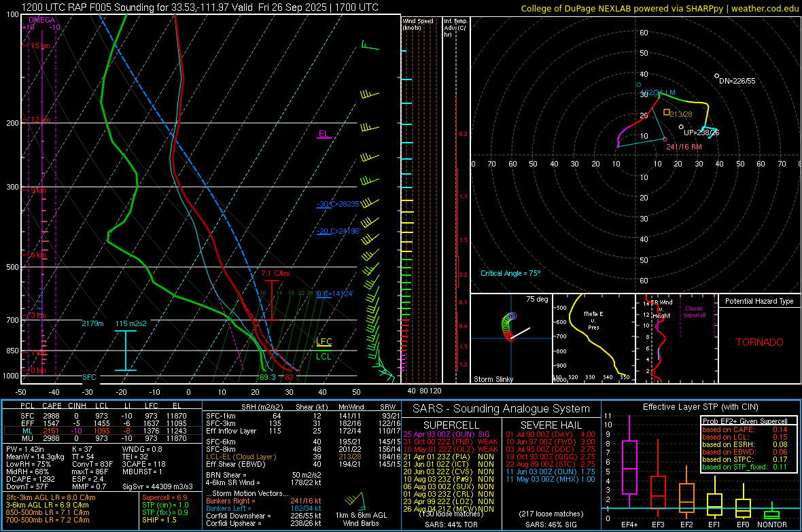
Task: Click the red 'Supercell = 6.9' index
Action: click(x=164, y=497)
